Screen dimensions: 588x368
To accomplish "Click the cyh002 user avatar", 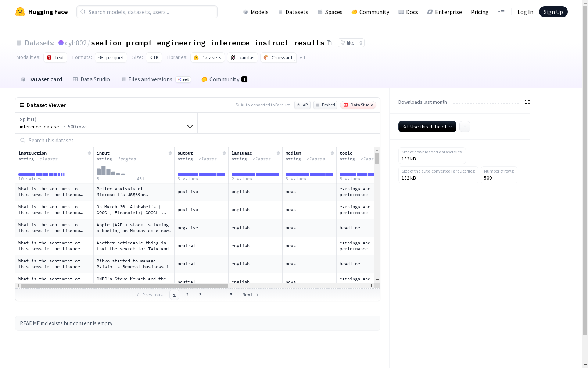I will point(61,43).
